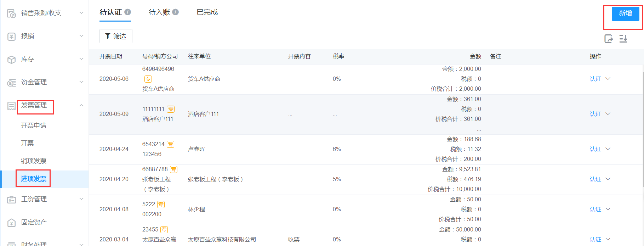644x246 pixels.
Task: Click the 6% tax rate cell
Action: coord(337,149)
